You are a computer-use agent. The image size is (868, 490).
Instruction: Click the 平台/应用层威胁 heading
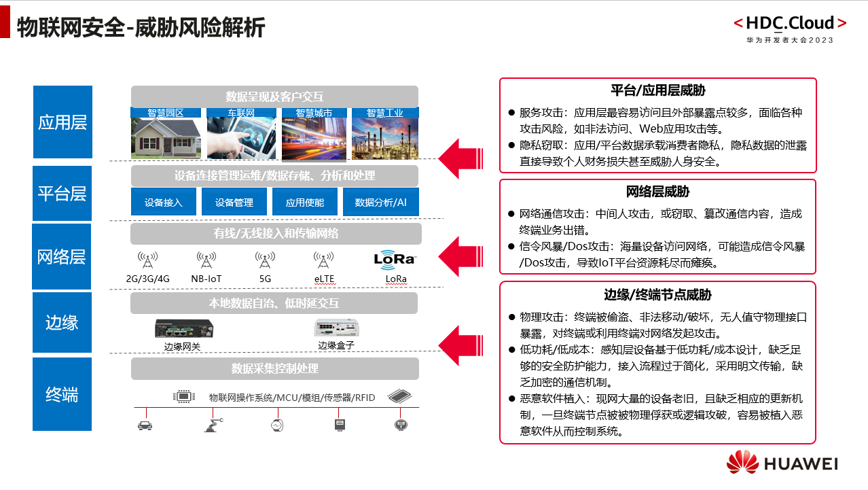(657, 90)
